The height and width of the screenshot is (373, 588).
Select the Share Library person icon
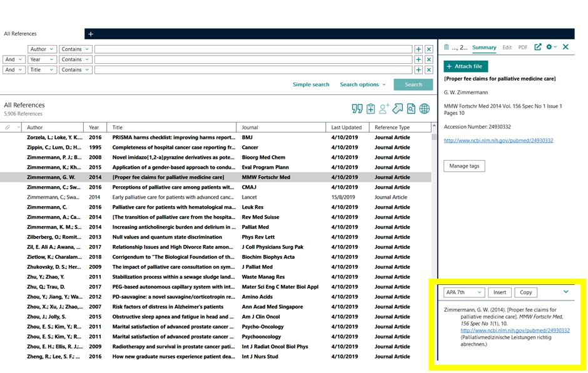click(383, 109)
